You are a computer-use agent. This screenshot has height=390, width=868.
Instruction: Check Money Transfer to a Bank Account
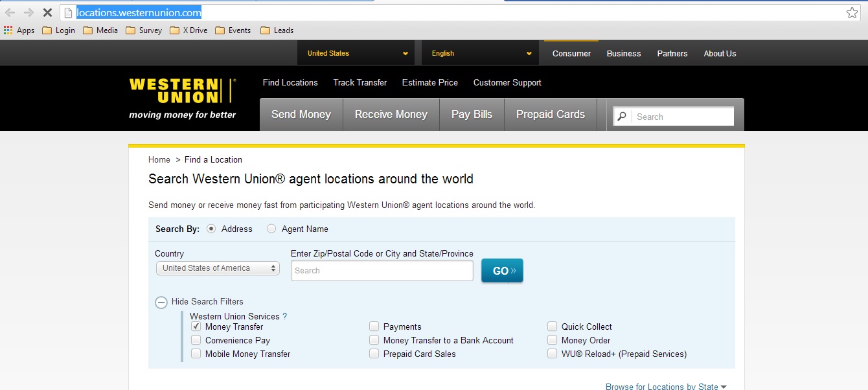[x=374, y=340]
